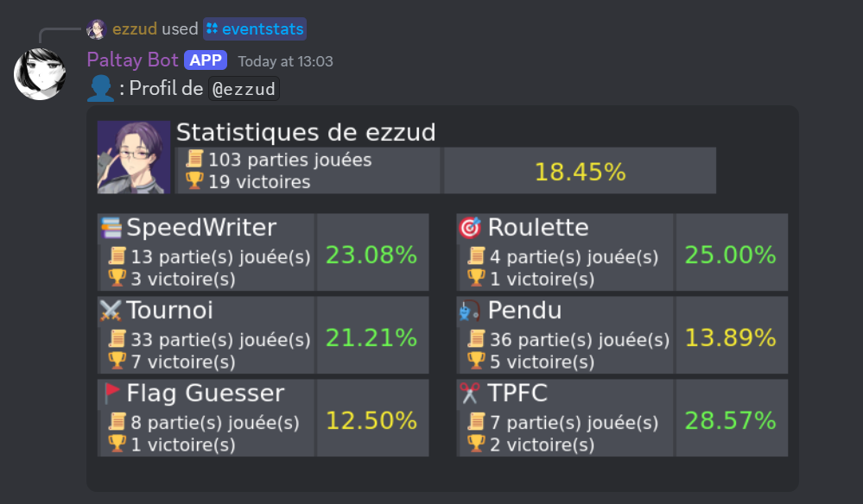Click the trophy icon beside 19 victoires
The image size is (863, 504).
pos(194,180)
